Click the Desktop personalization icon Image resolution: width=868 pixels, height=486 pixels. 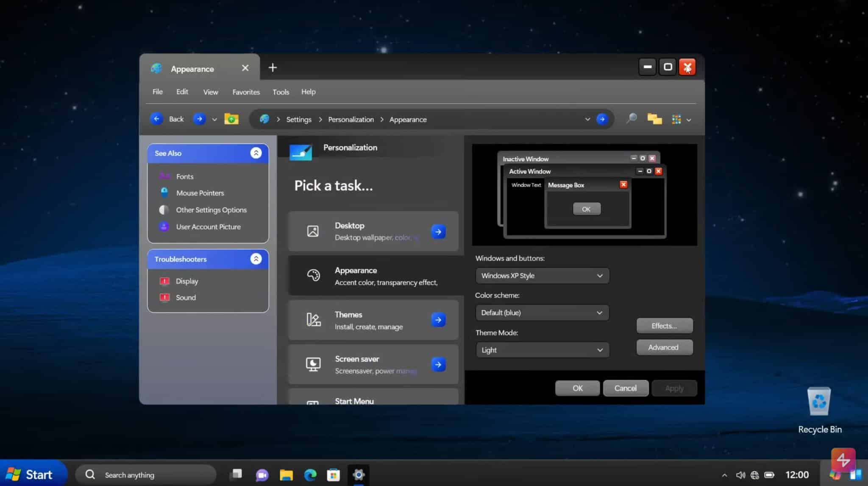tap(313, 231)
